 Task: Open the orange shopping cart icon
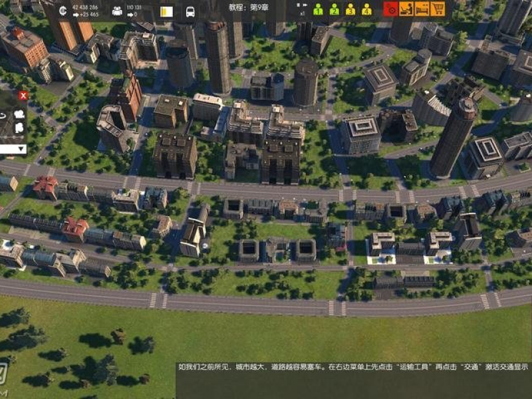point(438,9)
